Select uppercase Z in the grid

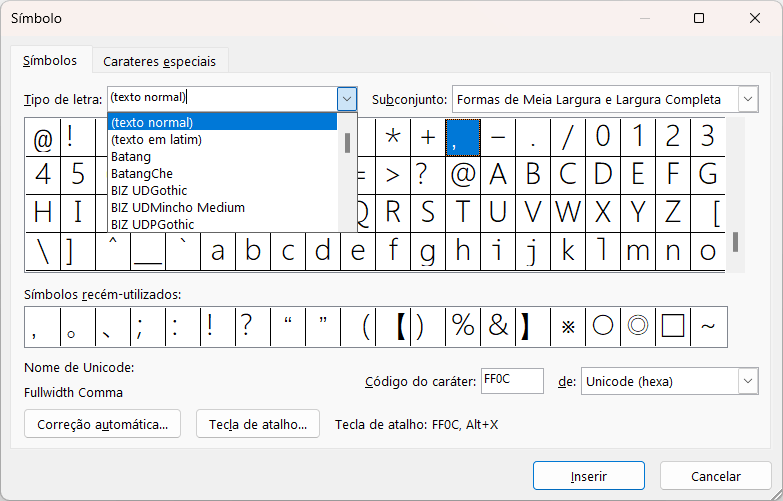[673, 213]
